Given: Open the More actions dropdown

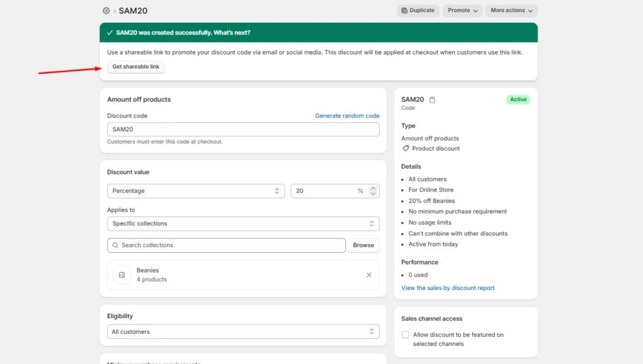Looking at the screenshot, I should (x=511, y=10).
